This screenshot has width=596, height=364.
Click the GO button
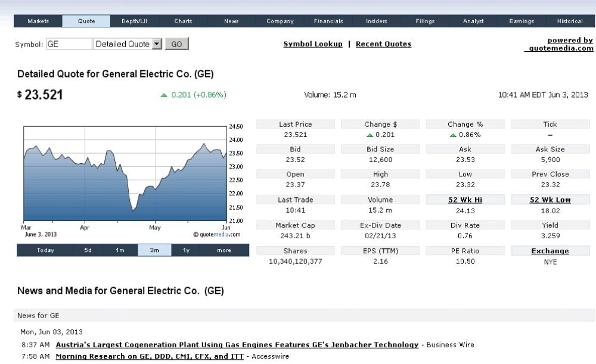(x=176, y=43)
